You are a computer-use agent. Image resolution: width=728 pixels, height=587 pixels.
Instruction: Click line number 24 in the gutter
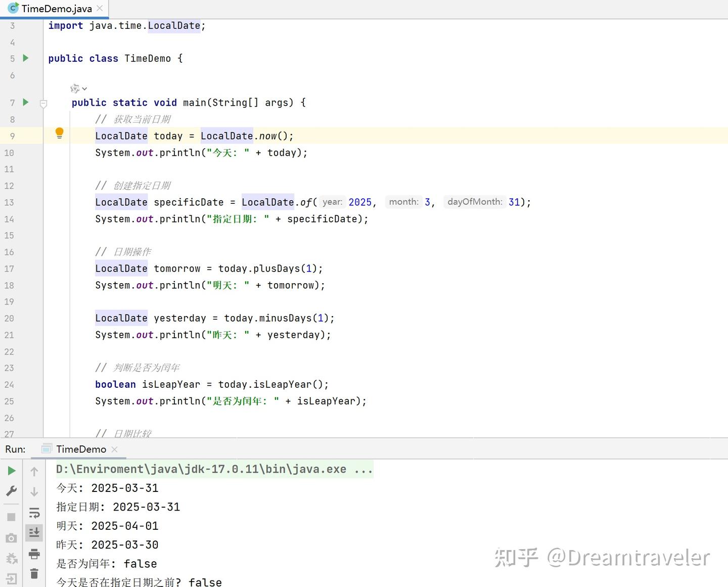[x=9, y=384]
